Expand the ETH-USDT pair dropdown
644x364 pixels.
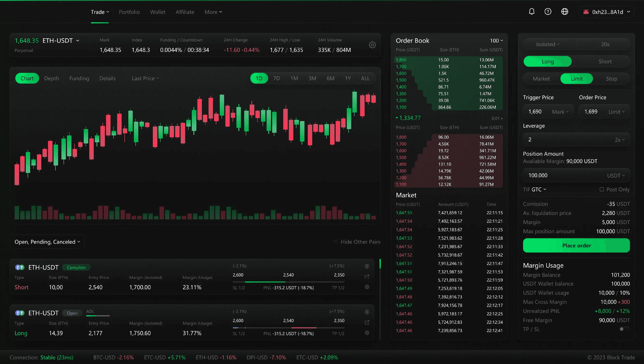coord(78,40)
